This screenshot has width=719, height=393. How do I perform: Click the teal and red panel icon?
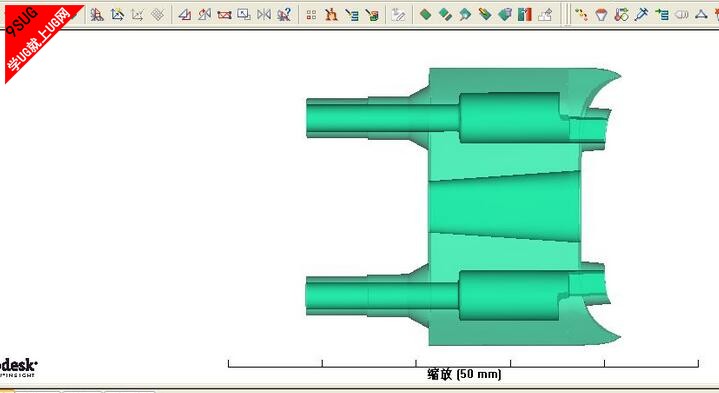pyautogui.click(x=525, y=15)
